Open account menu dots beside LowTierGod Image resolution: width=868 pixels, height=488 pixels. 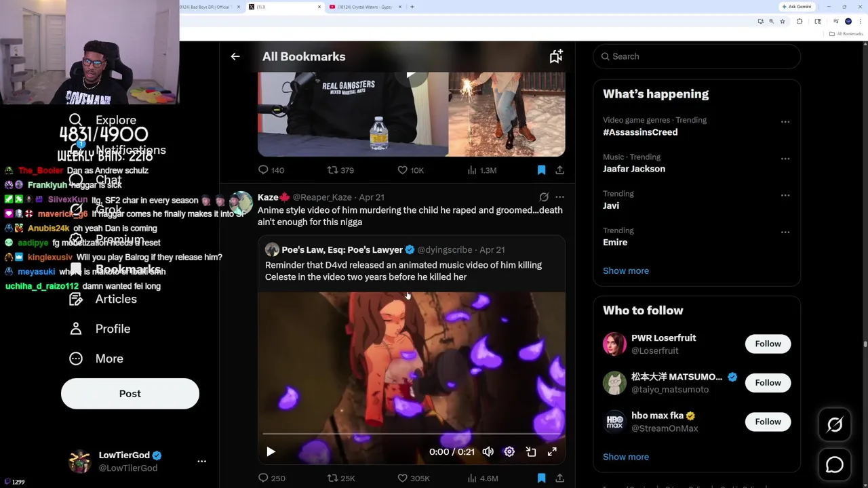coord(201,461)
